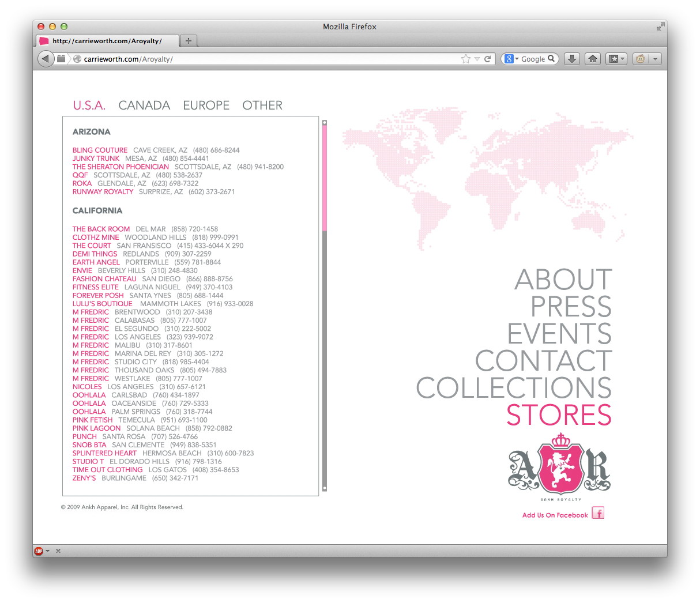Click M FREDRIC in the MALIBU row
The image size is (700, 603).
(x=91, y=345)
